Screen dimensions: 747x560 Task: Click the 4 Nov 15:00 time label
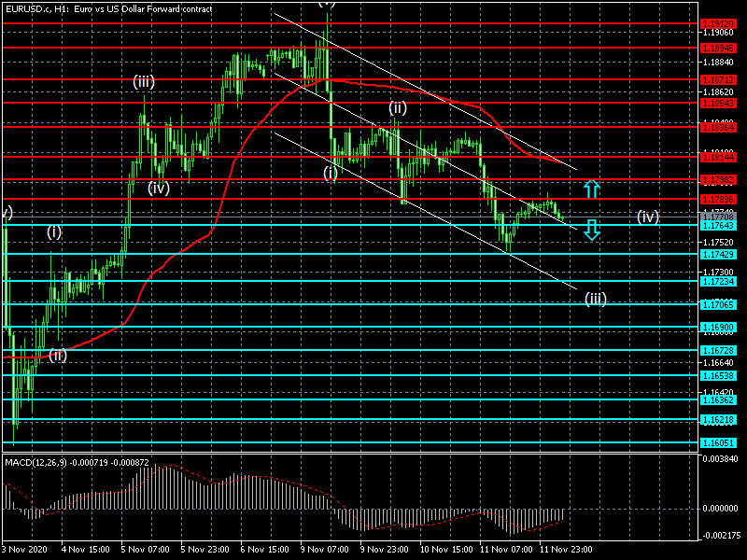pos(86,549)
